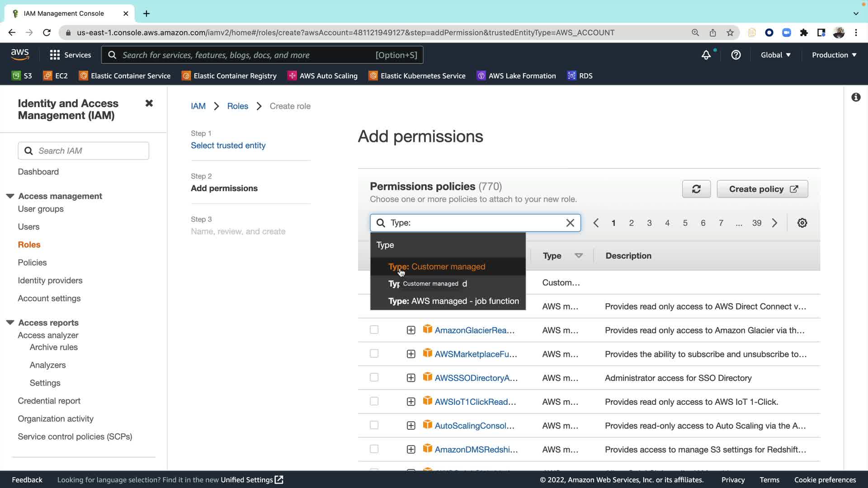Open the S3 shortcut in favorites bar
This screenshot has height=488, width=868.
[22, 76]
